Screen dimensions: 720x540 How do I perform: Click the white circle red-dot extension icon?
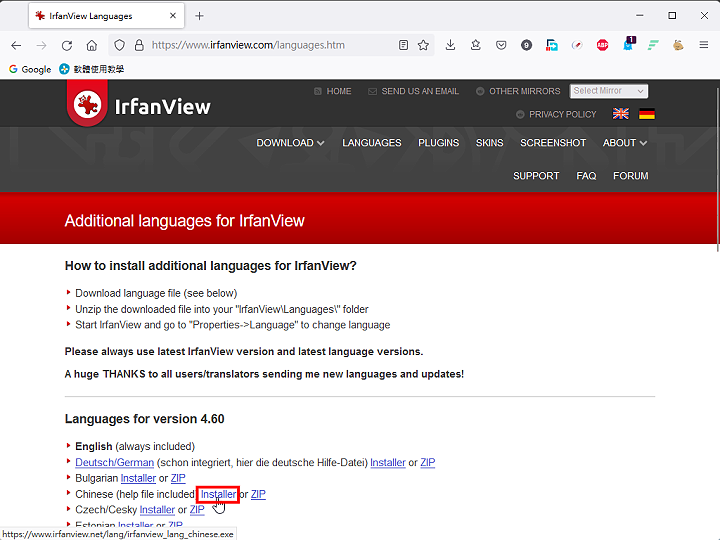tap(577, 45)
